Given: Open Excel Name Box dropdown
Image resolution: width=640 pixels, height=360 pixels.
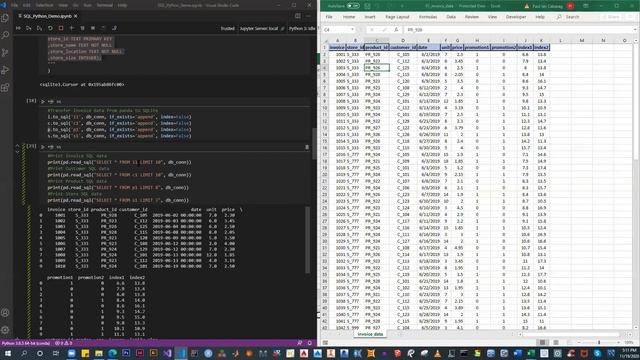Looking at the screenshot, I should pyautogui.click(x=352, y=30).
